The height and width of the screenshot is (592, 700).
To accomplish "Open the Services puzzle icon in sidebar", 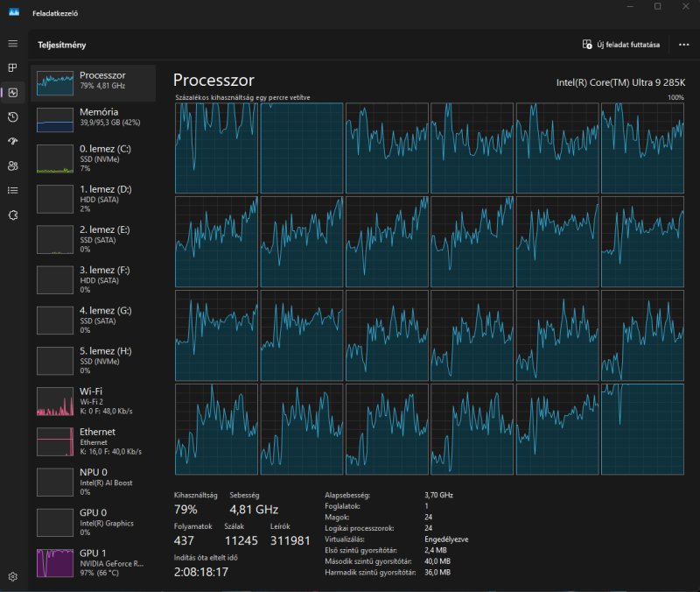I will [x=13, y=215].
